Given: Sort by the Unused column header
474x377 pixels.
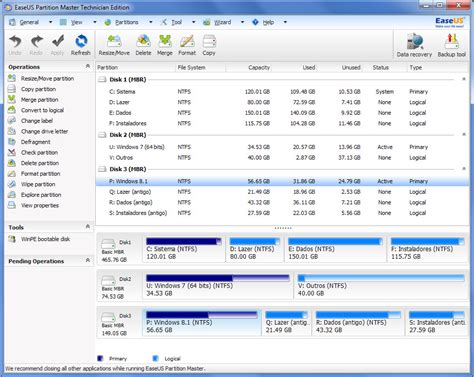Looking at the screenshot, I should click(339, 67).
